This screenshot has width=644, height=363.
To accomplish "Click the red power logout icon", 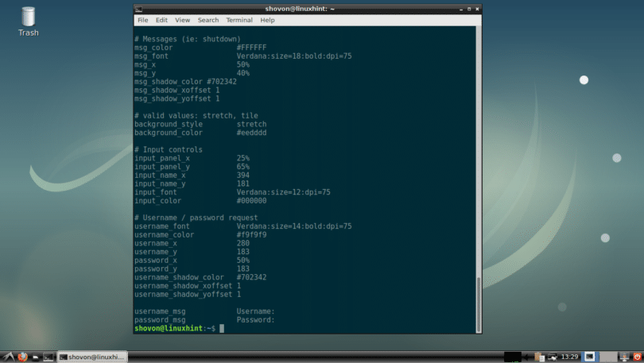I will click(636, 357).
